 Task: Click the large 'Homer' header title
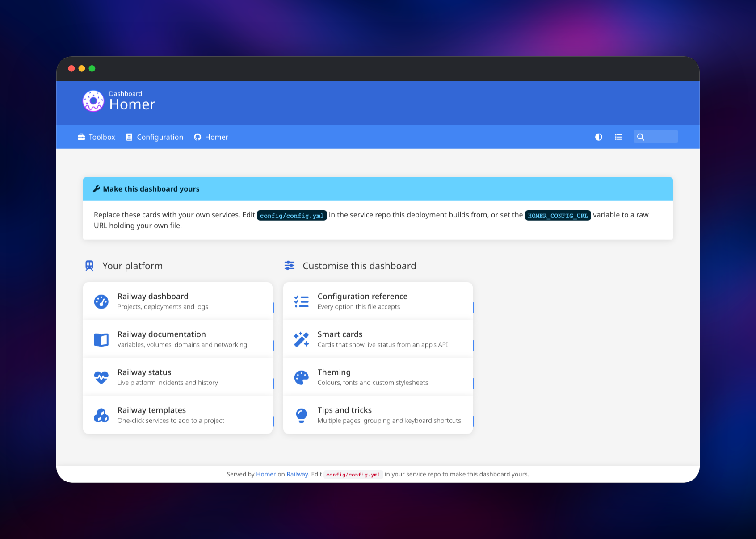tap(132, 104)
